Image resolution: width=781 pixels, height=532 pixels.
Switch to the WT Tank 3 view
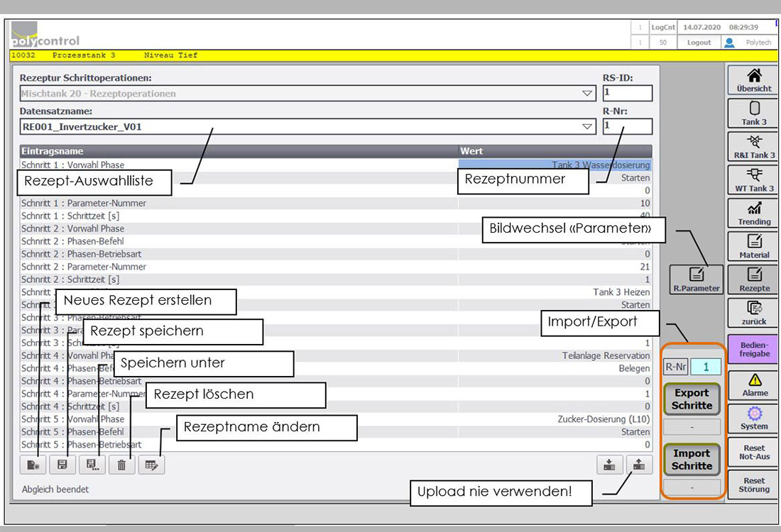click(x=754, y=180)
